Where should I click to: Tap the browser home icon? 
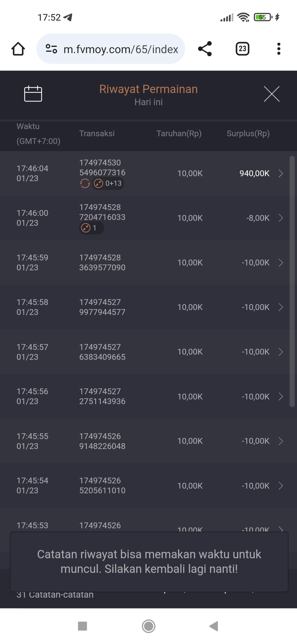[x=18, y=49]
